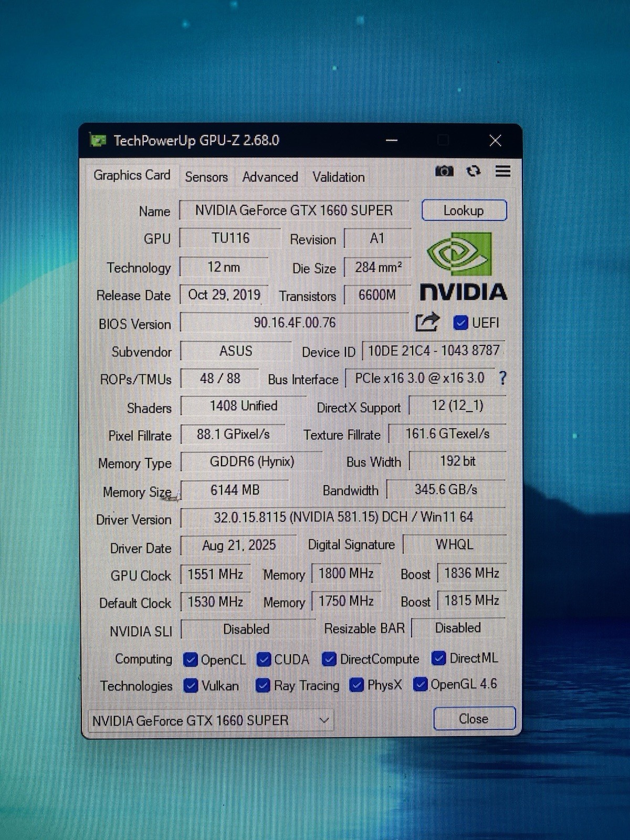
Task: Click the Revision value A1
Action: [x=377, y=238]
